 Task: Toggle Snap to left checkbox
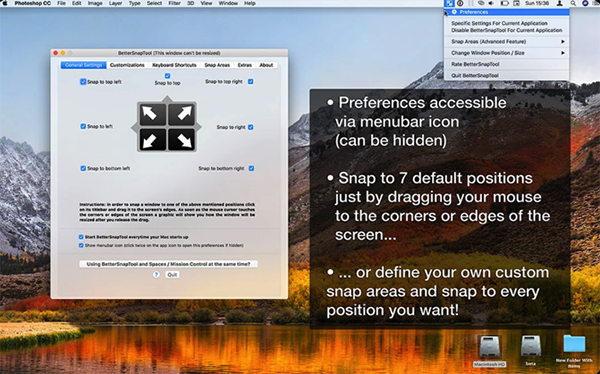click(83, 126)
